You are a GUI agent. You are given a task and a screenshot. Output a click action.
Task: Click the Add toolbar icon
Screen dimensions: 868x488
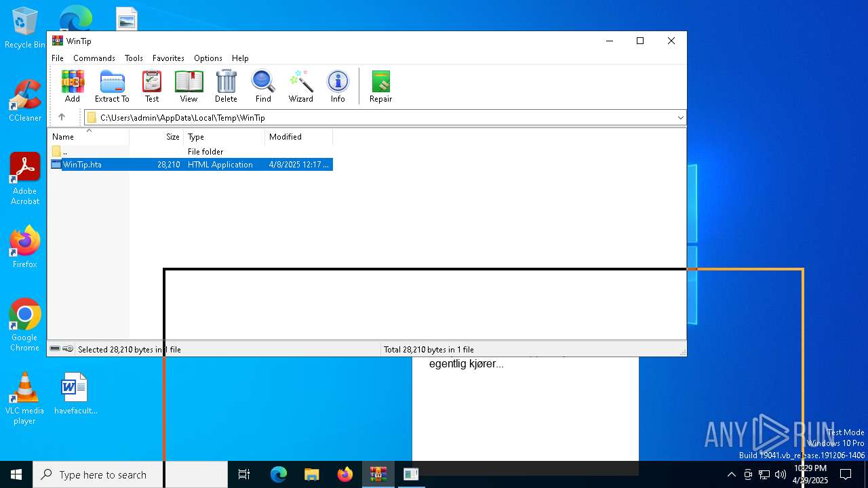[x=73, y=86]
